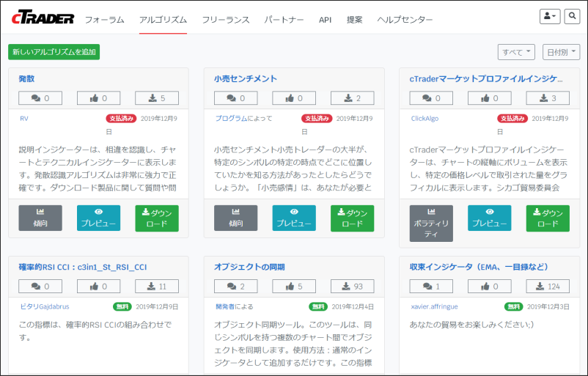Click downloads count on オブジェクトの同期 card
Image resolution: width=588 pixels, height=376 pixels.
pyautogui.click(x=352, y=287)
